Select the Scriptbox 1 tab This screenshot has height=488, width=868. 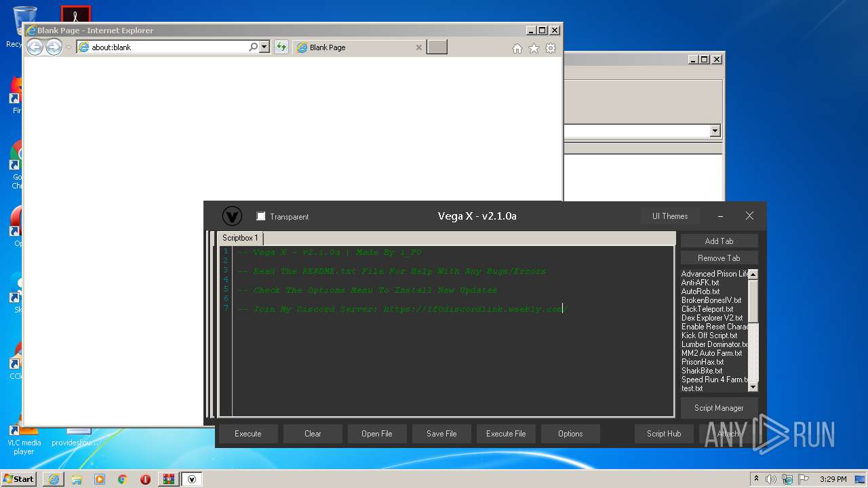coord(240,238)
